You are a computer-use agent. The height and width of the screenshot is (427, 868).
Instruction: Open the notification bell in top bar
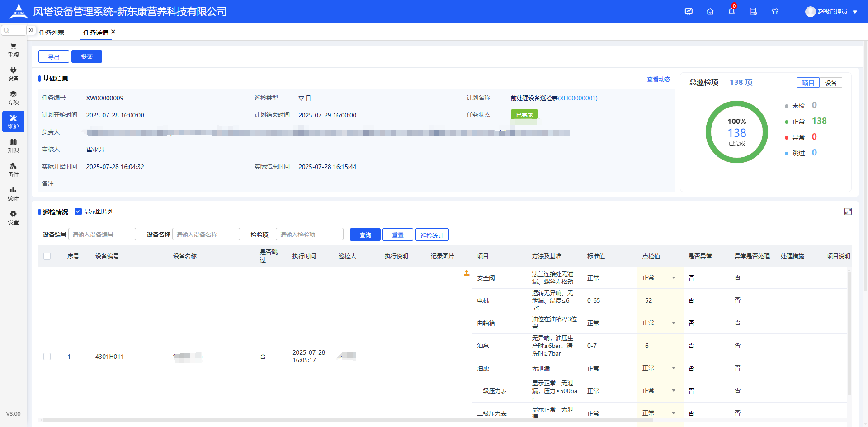(731, 11)
